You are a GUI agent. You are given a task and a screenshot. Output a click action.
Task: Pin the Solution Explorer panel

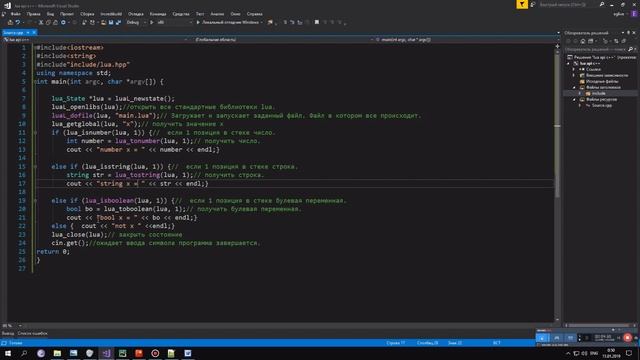[629, 33]
